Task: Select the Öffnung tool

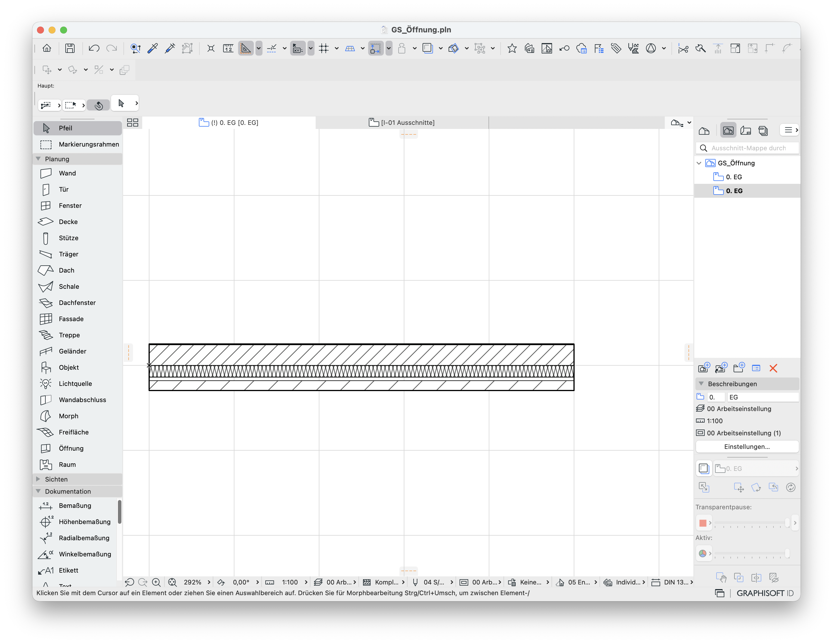Action: [77, 448]
